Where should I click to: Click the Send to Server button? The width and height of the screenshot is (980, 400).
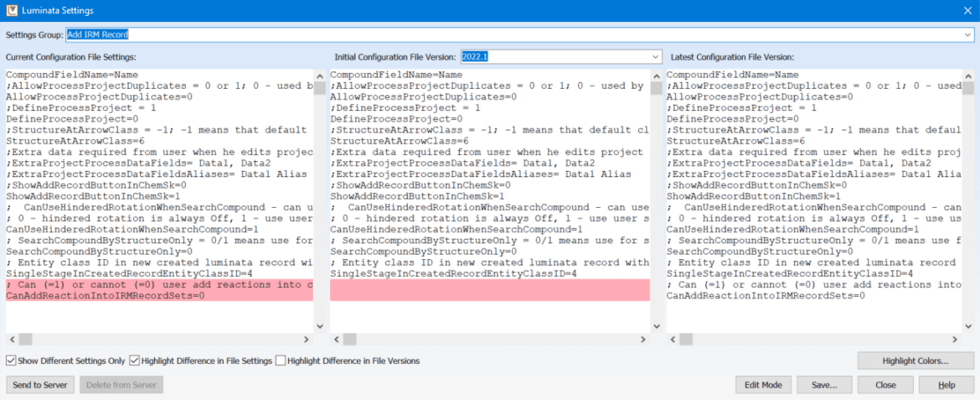click(x=40, y=384)
